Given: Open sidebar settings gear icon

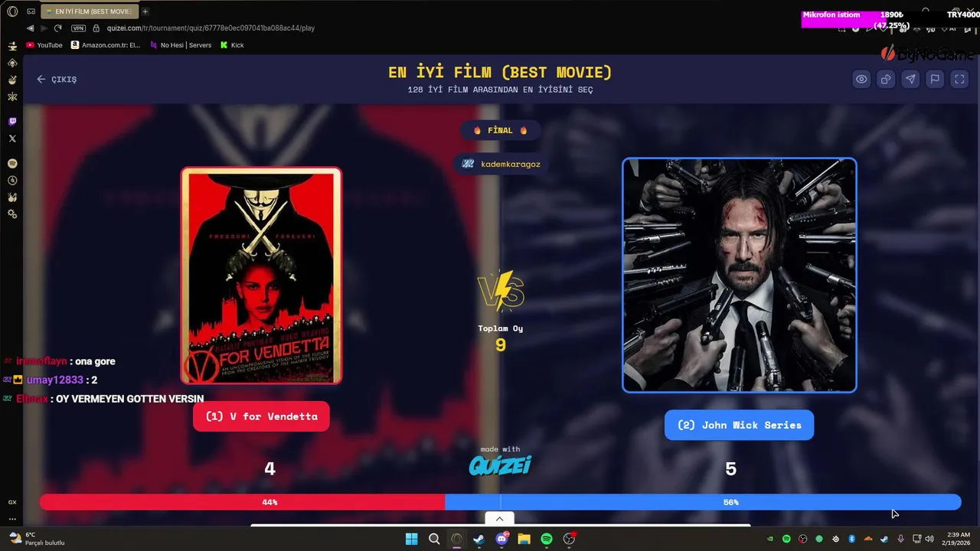Looking at the screenshot, I should pos(12,214).
